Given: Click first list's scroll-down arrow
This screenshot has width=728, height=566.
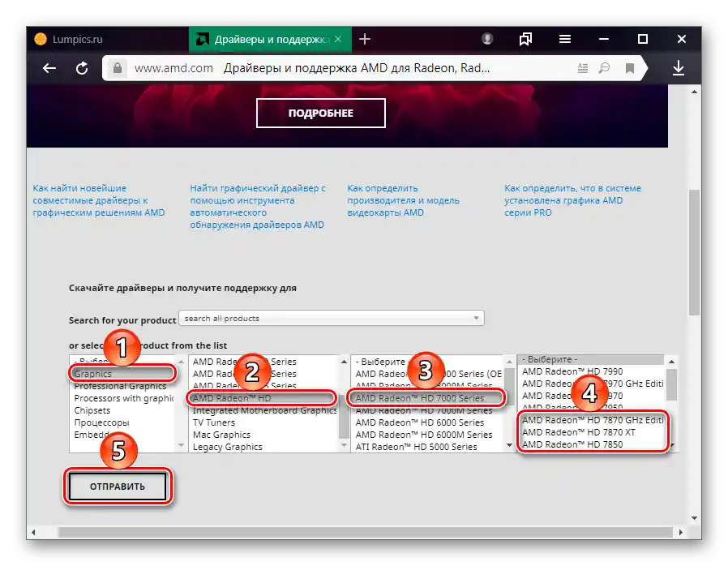Looking at the screenshot, I should [181, 445].
